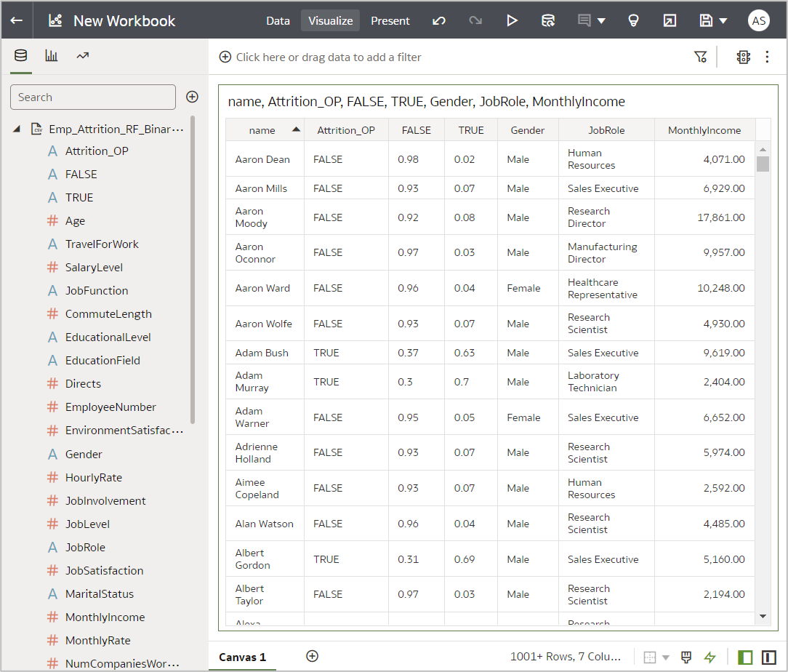The image size is (788, 672).
Task: Add a new canvas with plus button
Action: pyautogui.click(x=312, y=656)
